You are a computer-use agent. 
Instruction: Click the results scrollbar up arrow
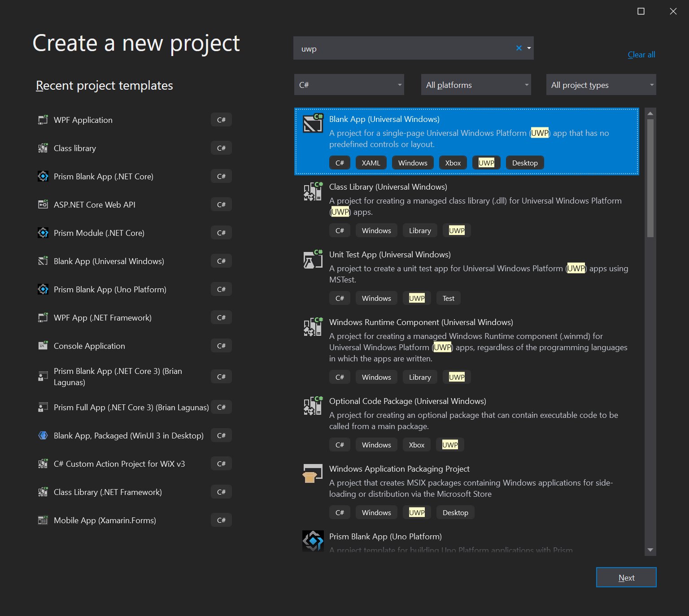pyautogui.click(x=650, y=113)
